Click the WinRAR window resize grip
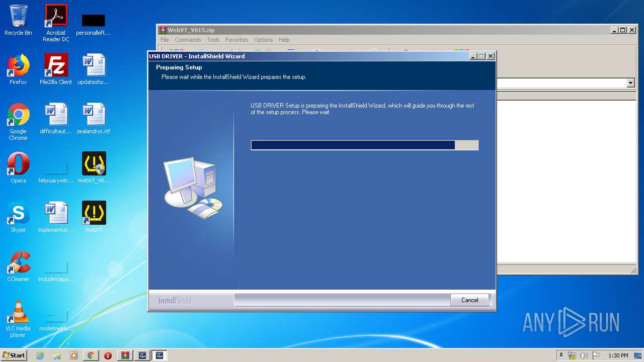Image resolution: width=644 pixels, height=362 pixels. (x=634, y=270)
